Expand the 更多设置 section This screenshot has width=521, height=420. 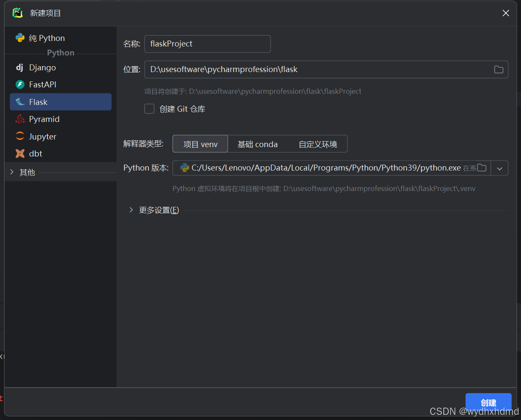tap(131, 210)
